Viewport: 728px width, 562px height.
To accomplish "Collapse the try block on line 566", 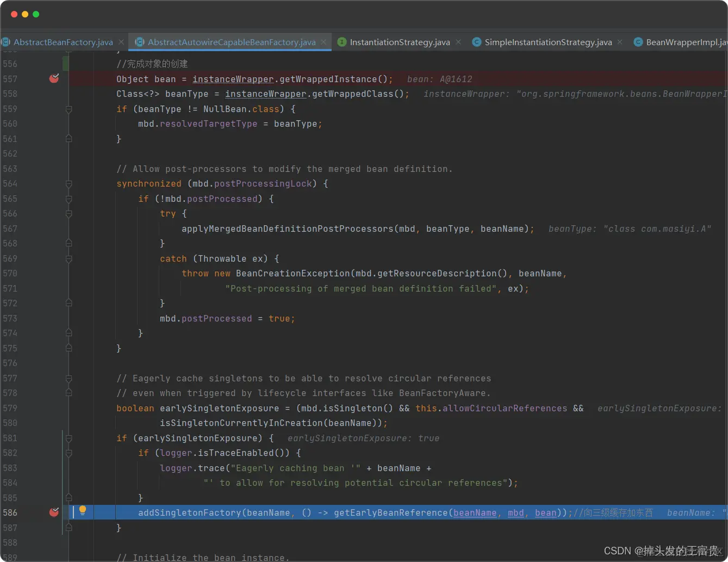I will coord(69,214).
